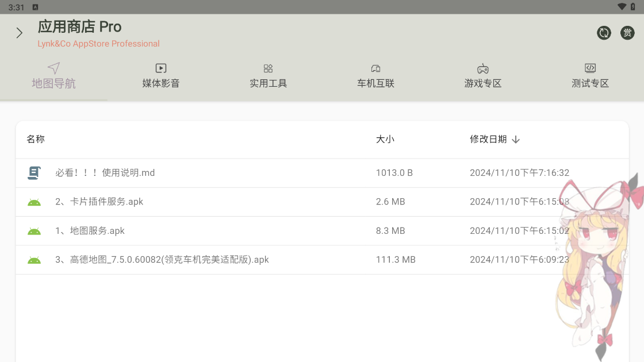Viewport: 644px width, 362px height.
Task: Click the refresh icon in header
Action: point(604,33)
